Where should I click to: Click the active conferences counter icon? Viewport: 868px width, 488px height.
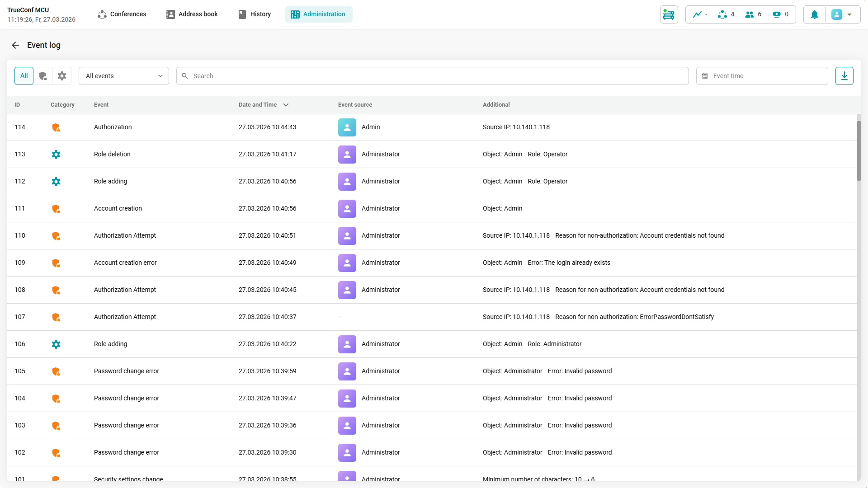tap(722, 14)
